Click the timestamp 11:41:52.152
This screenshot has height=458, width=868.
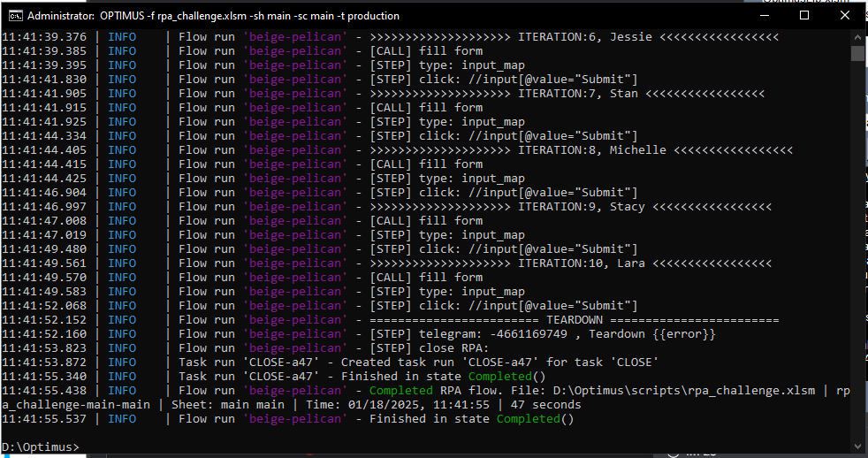pos(44,319)
